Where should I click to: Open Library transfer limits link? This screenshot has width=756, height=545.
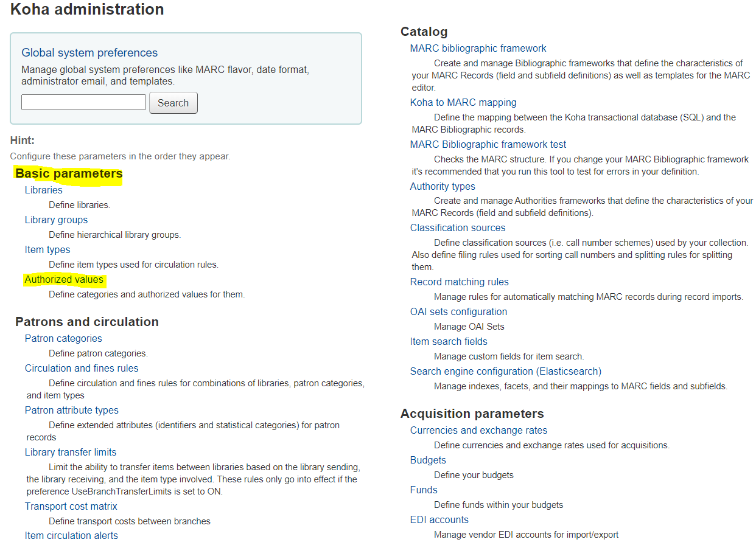(x=71, y=452)
